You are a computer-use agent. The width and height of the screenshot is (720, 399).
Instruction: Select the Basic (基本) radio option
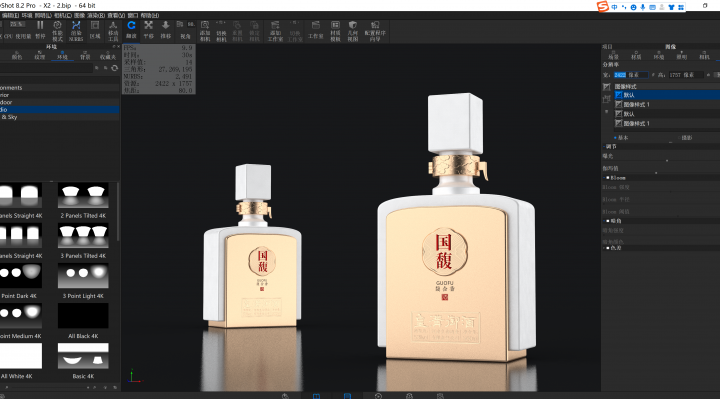615,138
